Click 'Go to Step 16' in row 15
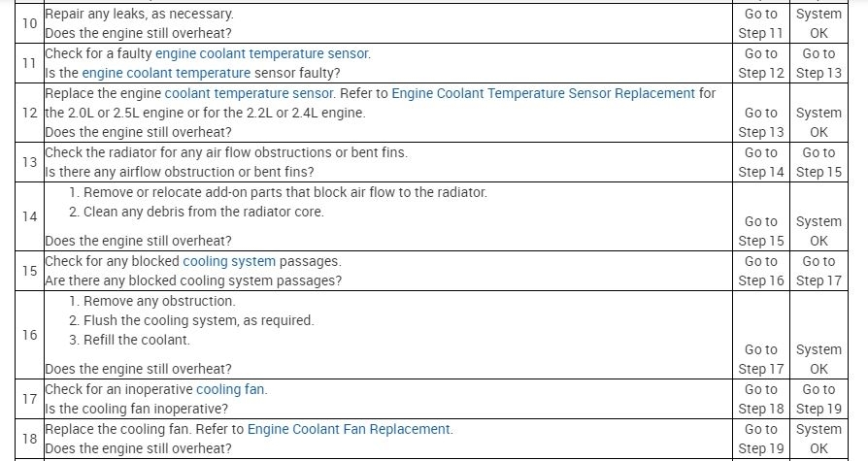This screenshot has height=461, width=868. 760,271
